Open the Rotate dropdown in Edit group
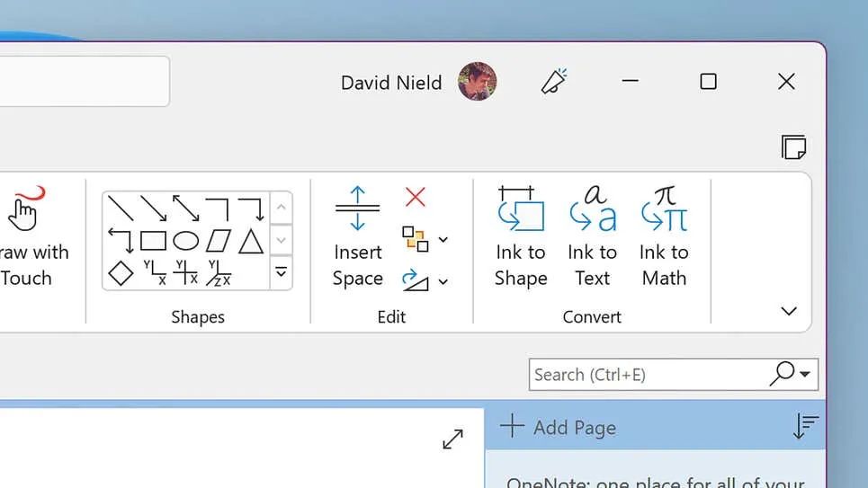The height and width of the screenshot is (488, 868). click(443, 281)
